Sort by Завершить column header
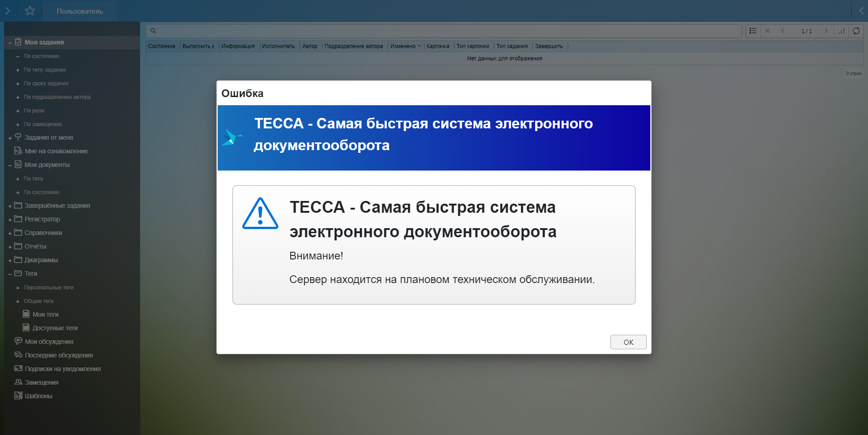868x435 pixels. (549, 46)
